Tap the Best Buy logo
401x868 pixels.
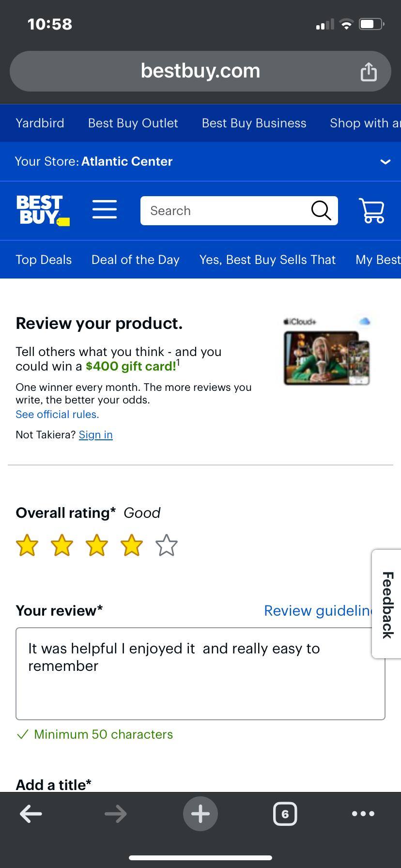[42, 210]
